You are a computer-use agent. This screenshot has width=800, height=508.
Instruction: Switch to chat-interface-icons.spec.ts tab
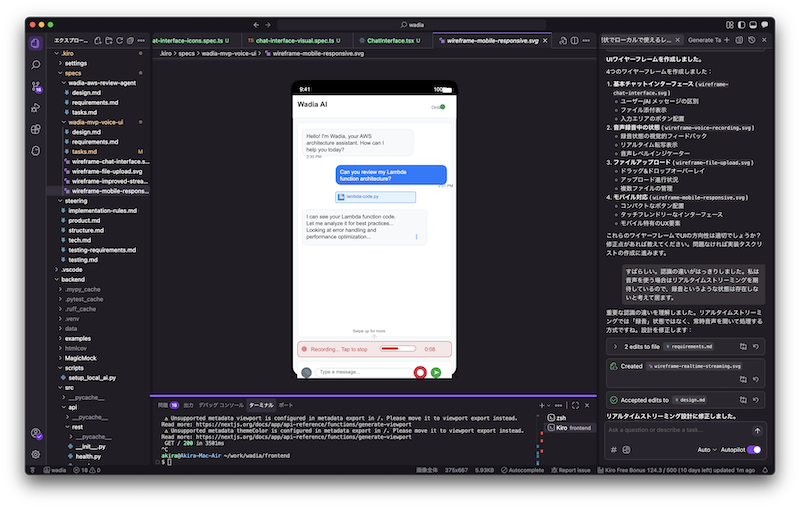(190, 40)
